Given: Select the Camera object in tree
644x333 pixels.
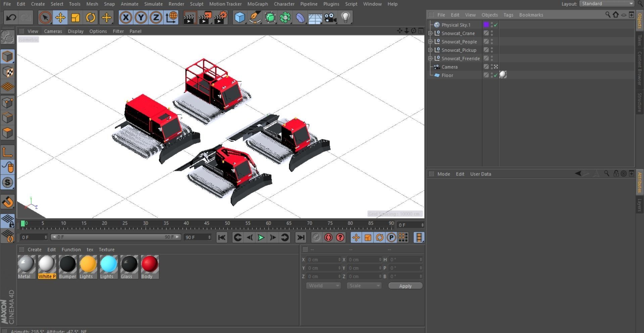Looking at the screenshot, I should click(449, 67).
